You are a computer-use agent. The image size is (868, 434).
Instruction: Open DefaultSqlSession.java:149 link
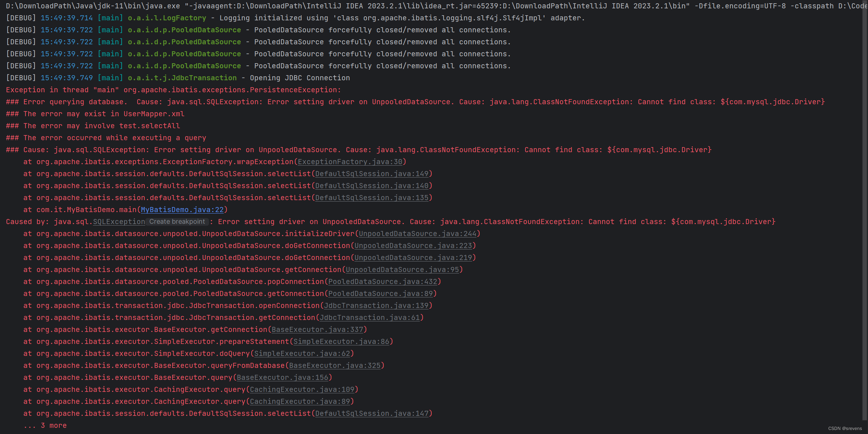(372, 174)
